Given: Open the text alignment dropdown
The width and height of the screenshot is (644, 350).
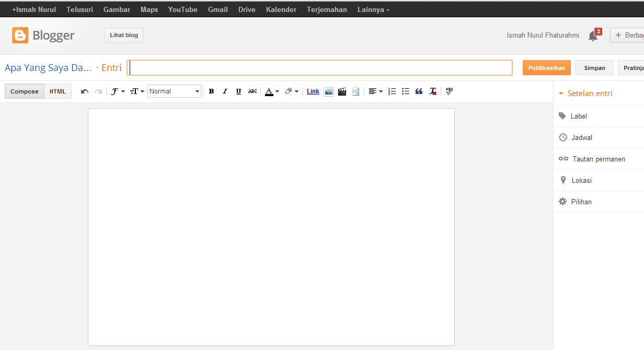Looking at the screenshot, I should click(x=375, y=91).
